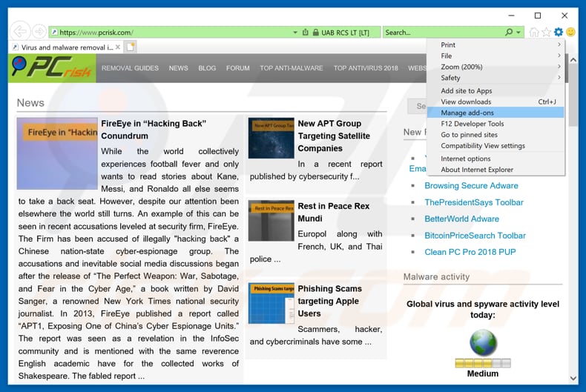586x392 pixels.
Task: Open TOP ANTI-MALWARE nav item
Action: pyautogui.click(x=292, y=68)
